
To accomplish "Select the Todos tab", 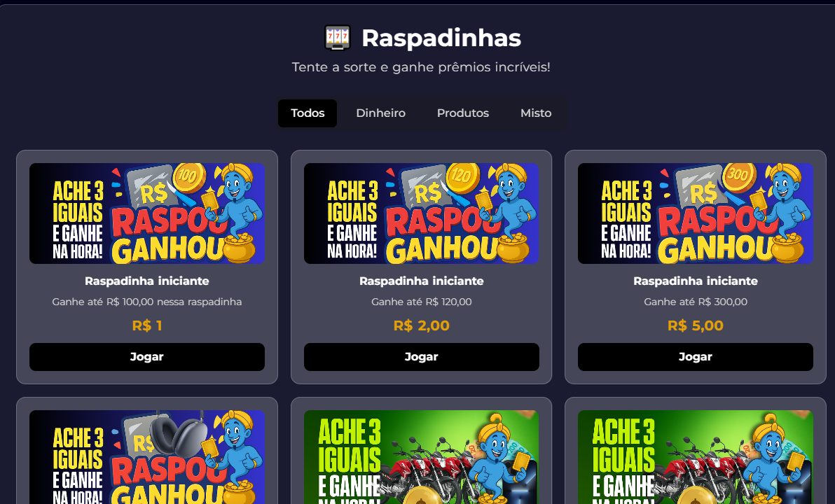I will point(308,113).
